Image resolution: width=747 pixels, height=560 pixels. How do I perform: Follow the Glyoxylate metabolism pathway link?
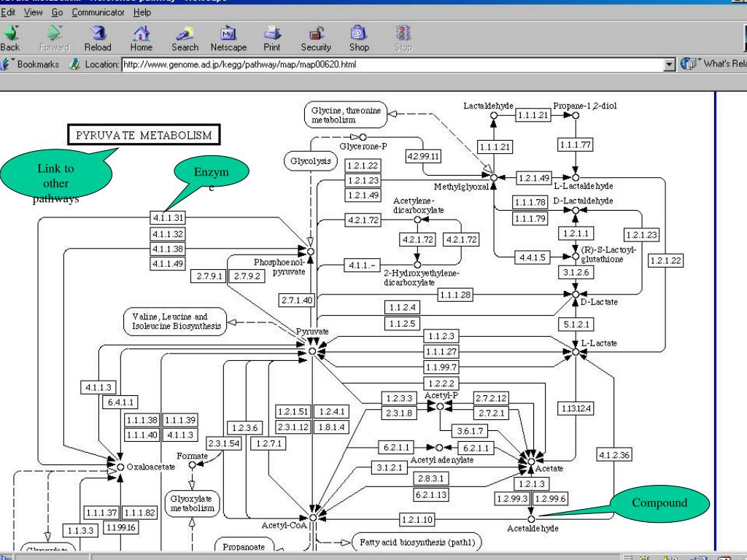(192, 504)
